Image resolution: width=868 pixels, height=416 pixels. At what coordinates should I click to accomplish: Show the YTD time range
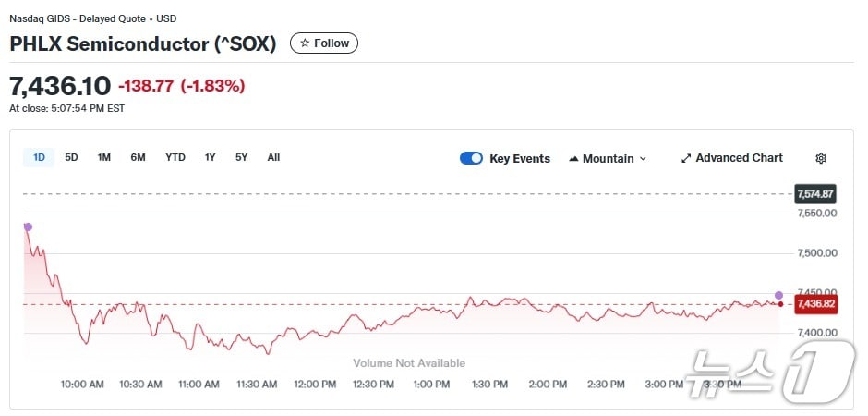pos(175,157)
